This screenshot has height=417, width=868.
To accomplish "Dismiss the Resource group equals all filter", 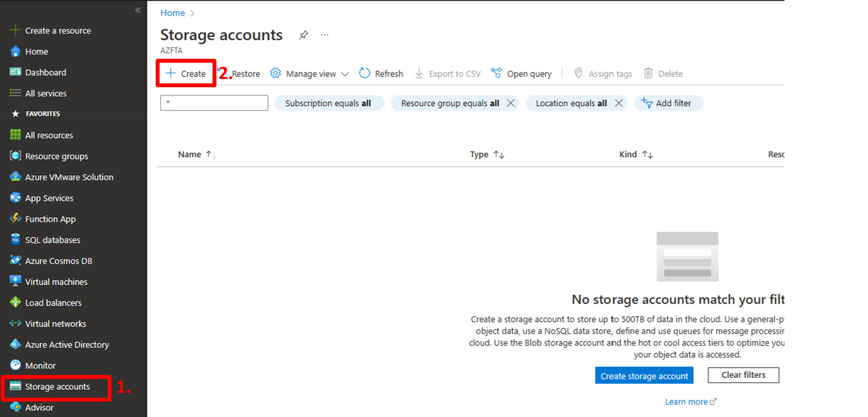I will (x=511, y=103).
